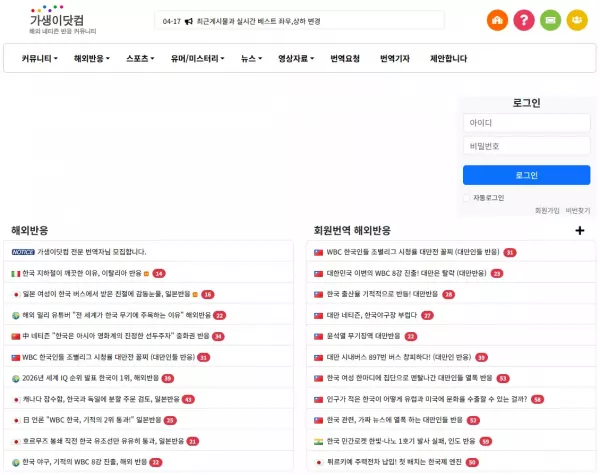Click the 아이디 input field
Image resolution: width=600 pixels, height=475 pixels.
pos(527,123)
